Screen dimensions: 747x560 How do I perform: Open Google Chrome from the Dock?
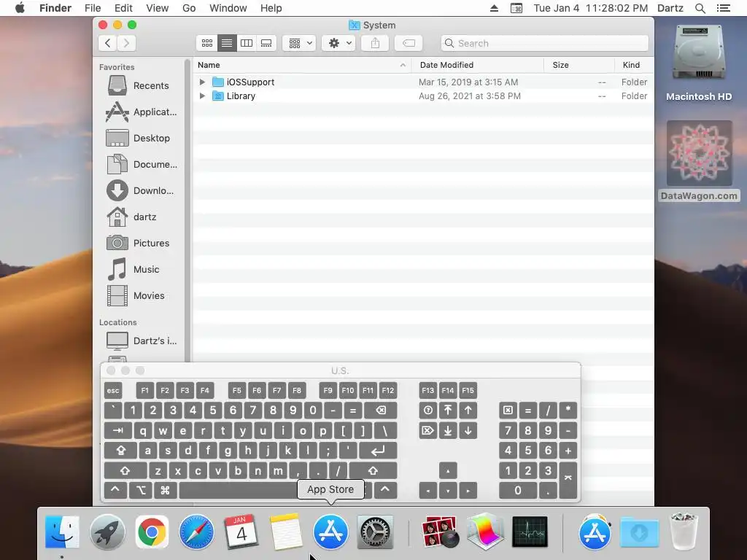point(152,532)
